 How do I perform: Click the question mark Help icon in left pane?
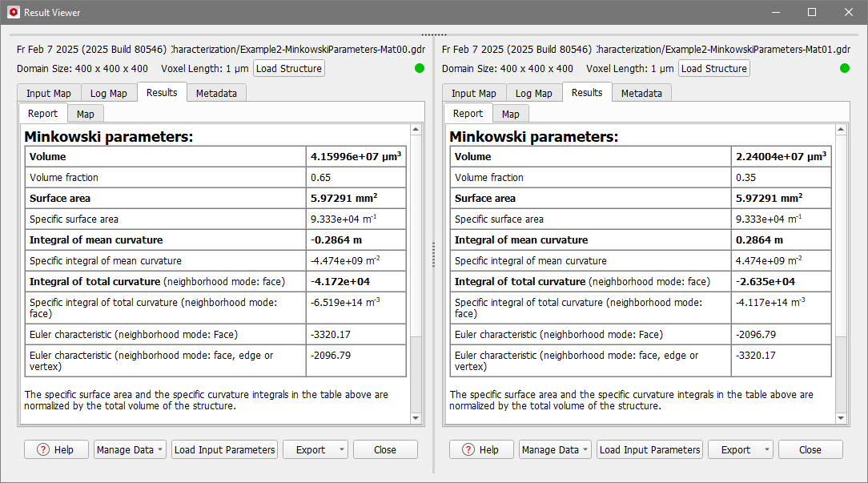pyautogui.click(x=43, y=450)
